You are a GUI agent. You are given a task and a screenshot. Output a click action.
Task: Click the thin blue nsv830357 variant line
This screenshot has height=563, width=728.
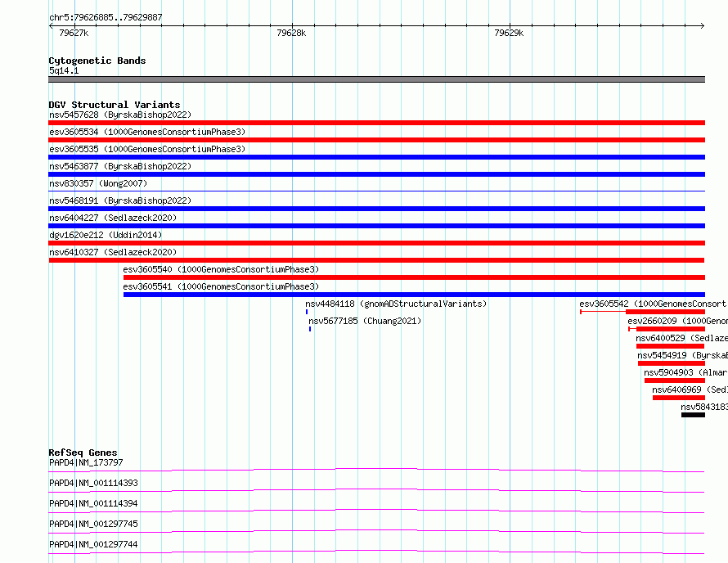376,191
